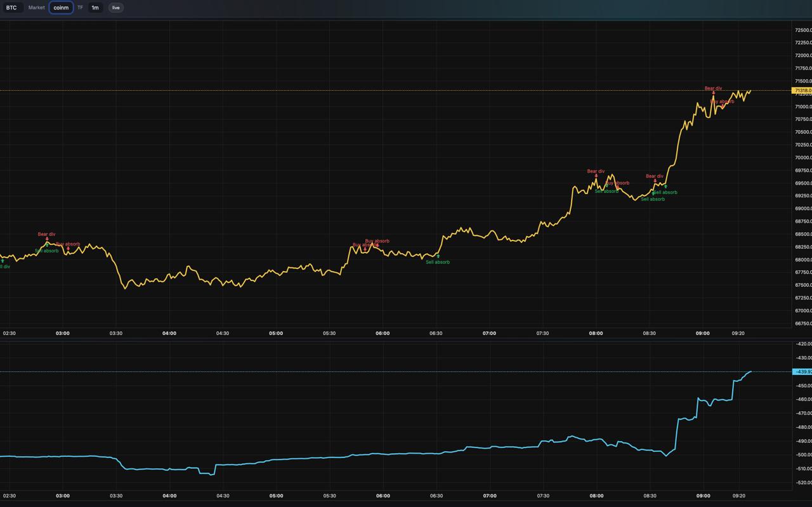Click the Buy absorb label near 09:10
Screen dimensions: 812x507
coord(722,102)
